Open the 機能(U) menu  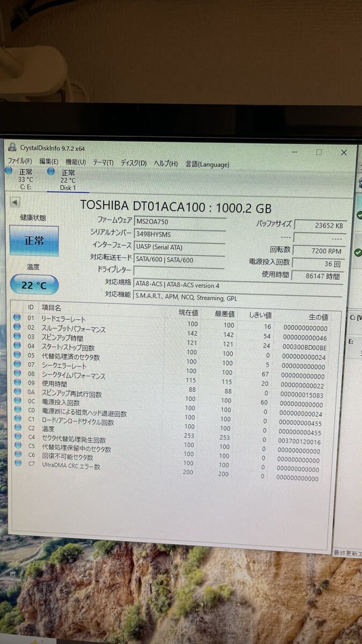76,162
